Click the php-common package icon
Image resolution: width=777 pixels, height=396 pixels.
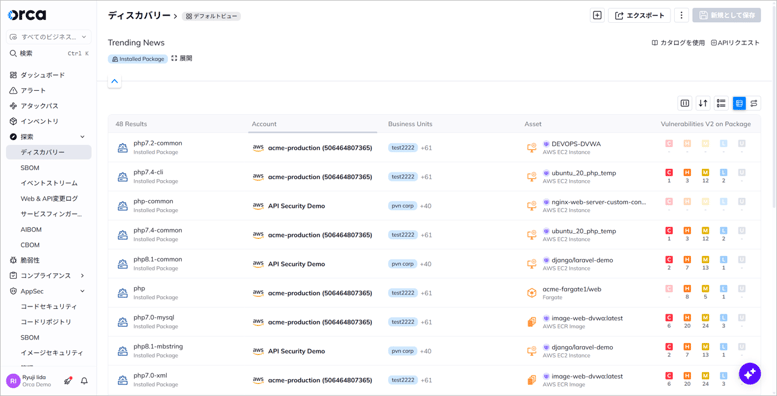click(x=122, y=206)
